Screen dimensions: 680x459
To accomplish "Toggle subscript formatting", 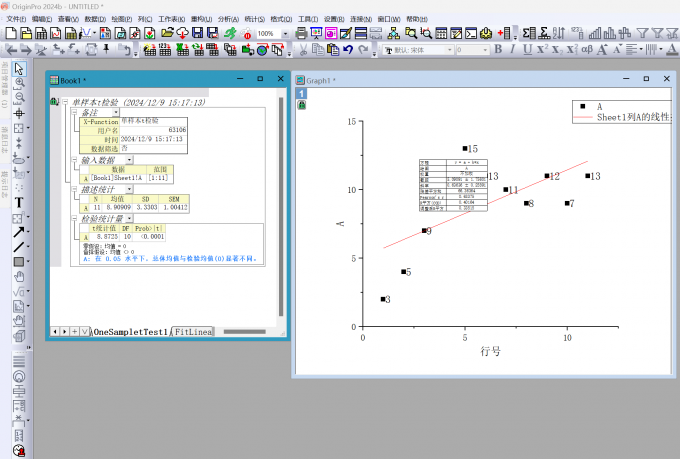I will click(x=557, y=49).
